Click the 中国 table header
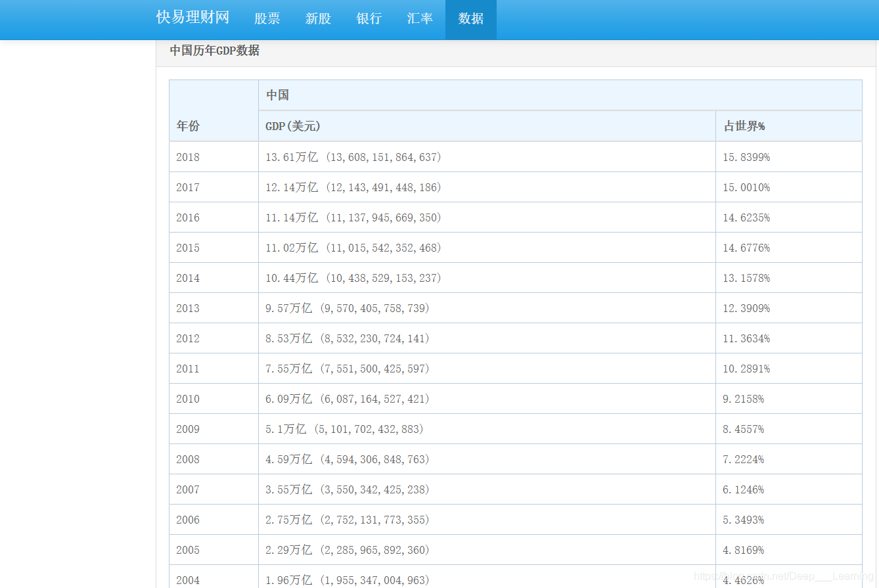 click(271, 95)
